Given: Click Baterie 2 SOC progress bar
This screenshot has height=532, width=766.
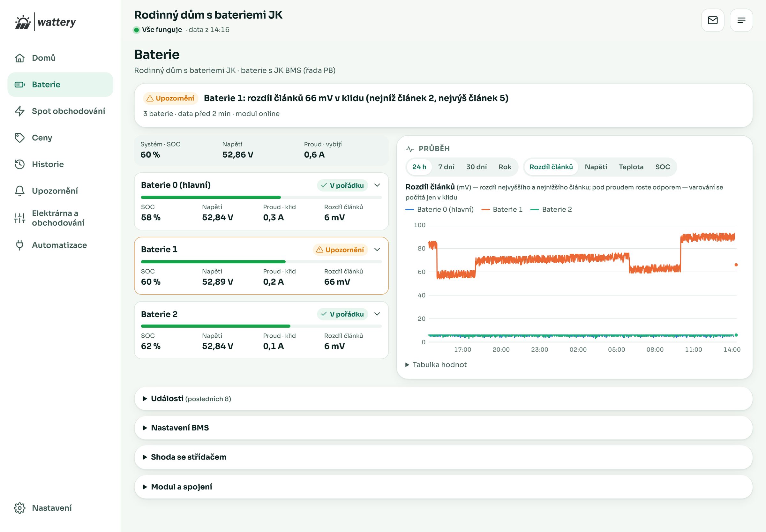Looking at the screenshot, I should click(x=261, y=326).
